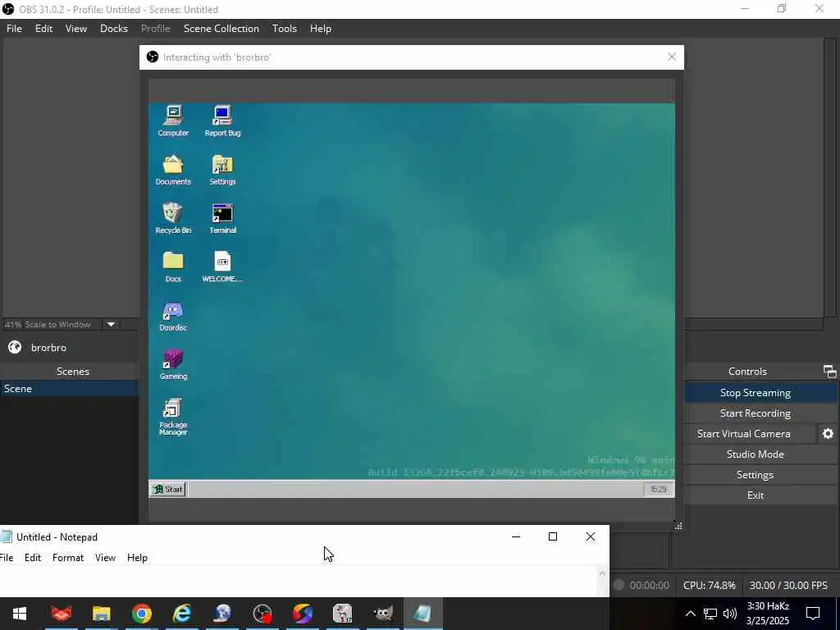The image size is (840, 630).
Task: Open the OBS View menu
Action: click(x=76, y=29)
